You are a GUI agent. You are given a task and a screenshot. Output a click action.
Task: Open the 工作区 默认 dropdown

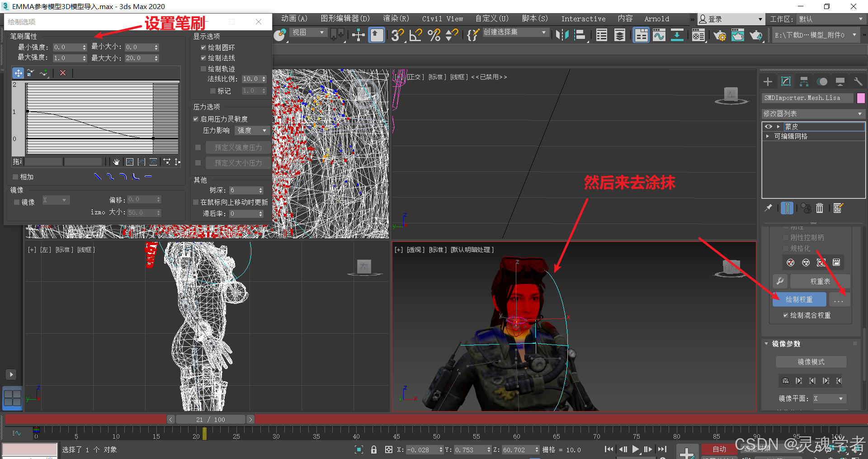(831, 19)
